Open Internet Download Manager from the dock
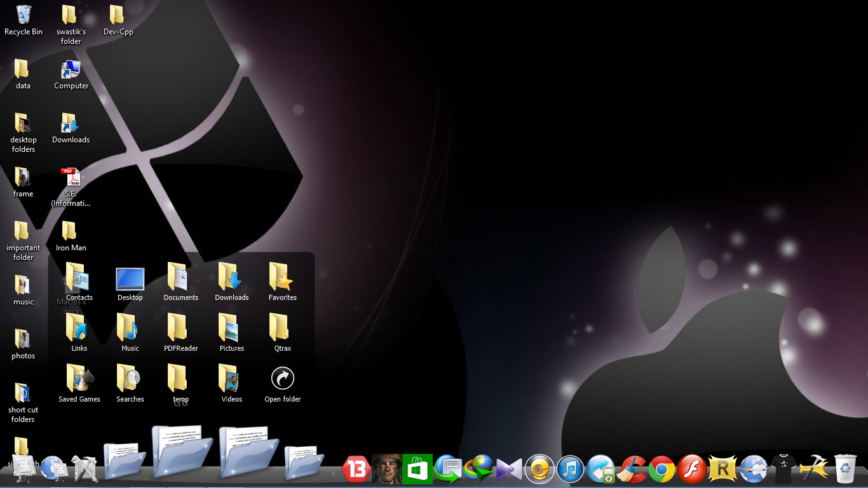This screenshot has width=868, height=488. [478, 469]
